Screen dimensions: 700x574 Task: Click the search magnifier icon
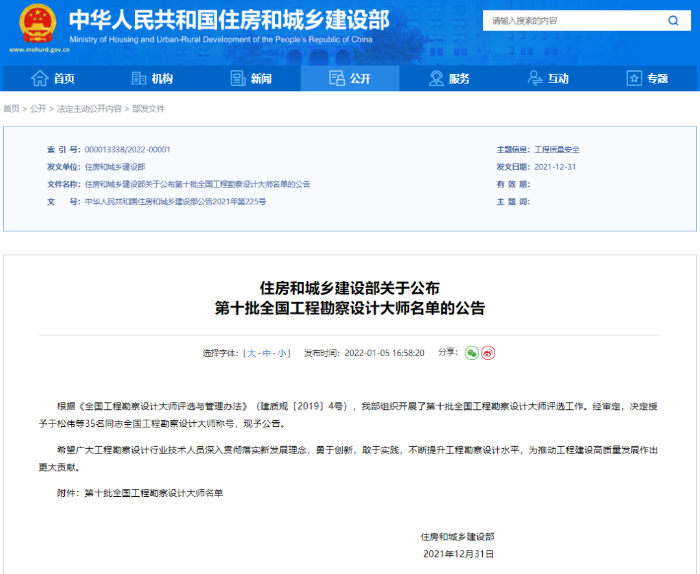(673, 20)
